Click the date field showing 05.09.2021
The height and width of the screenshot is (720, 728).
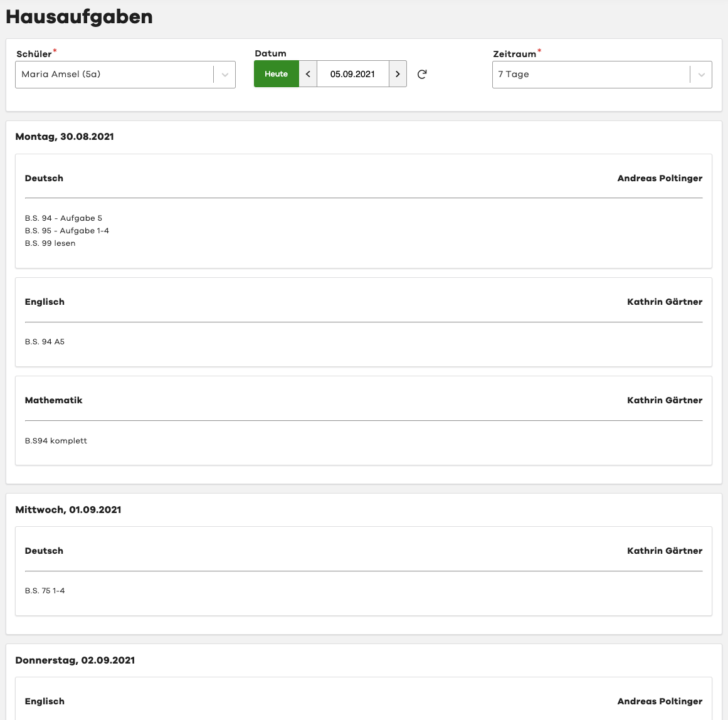[x=352, y=74]
